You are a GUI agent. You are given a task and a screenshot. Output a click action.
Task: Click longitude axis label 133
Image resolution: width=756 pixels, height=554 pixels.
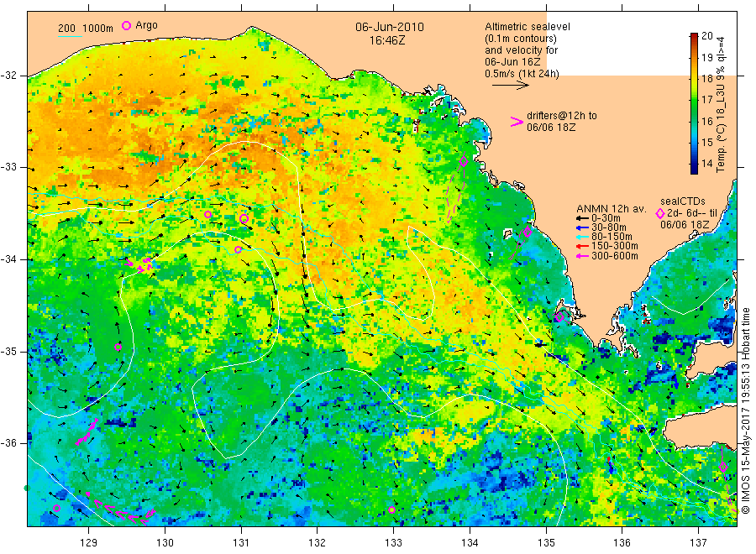coord(393,543)
